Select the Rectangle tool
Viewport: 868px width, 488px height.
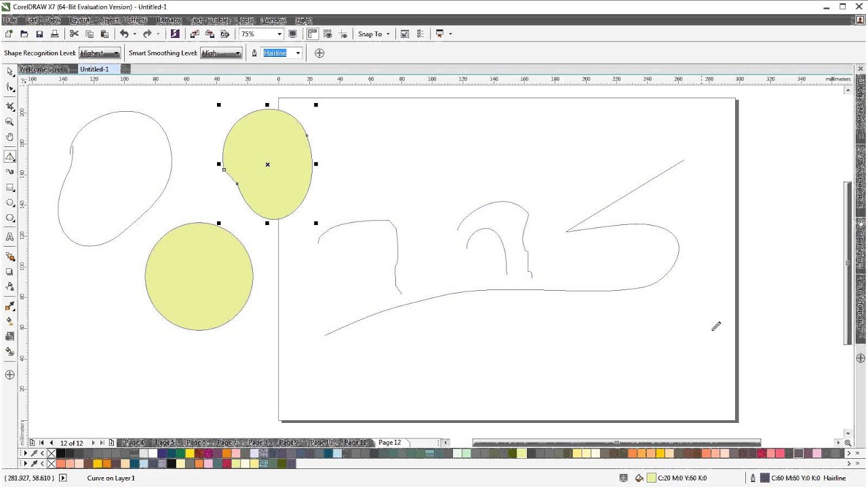[9, 188]
